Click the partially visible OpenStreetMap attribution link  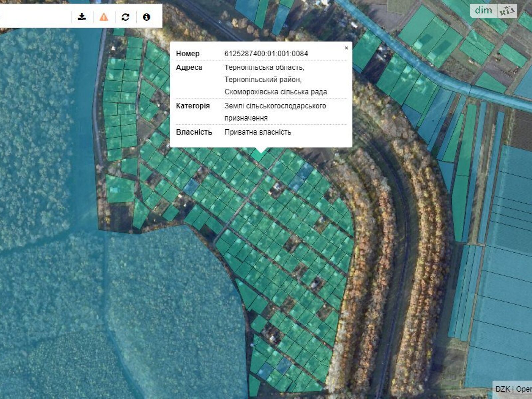click(524, 389)
